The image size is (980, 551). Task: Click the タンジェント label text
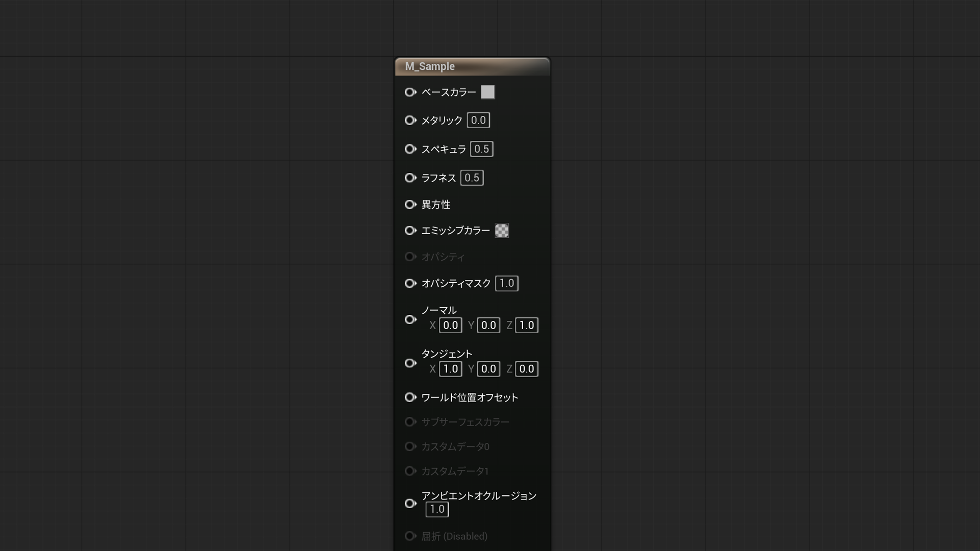447,354
